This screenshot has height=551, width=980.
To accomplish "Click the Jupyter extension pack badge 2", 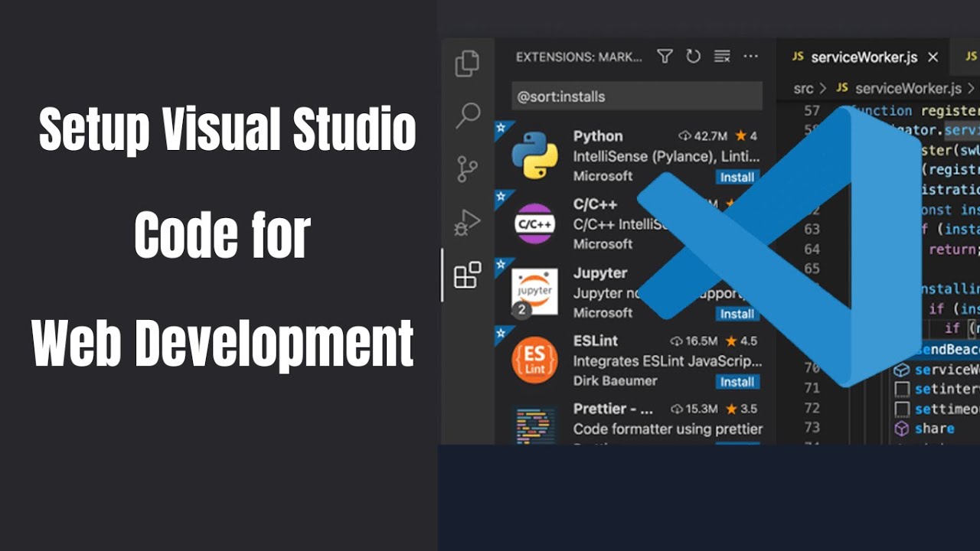I will (x=521, y=310).
